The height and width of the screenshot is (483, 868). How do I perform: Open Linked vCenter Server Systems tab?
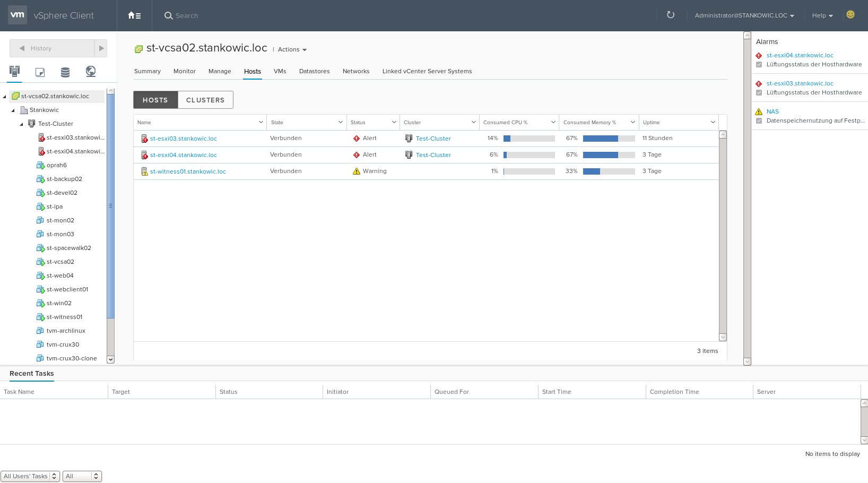(x=427, y=71)
